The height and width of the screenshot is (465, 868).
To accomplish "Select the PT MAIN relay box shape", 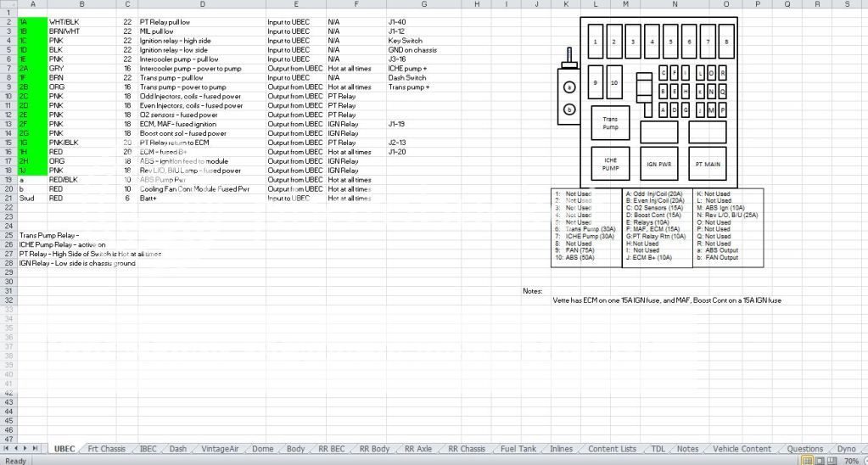I will point(707,164).
